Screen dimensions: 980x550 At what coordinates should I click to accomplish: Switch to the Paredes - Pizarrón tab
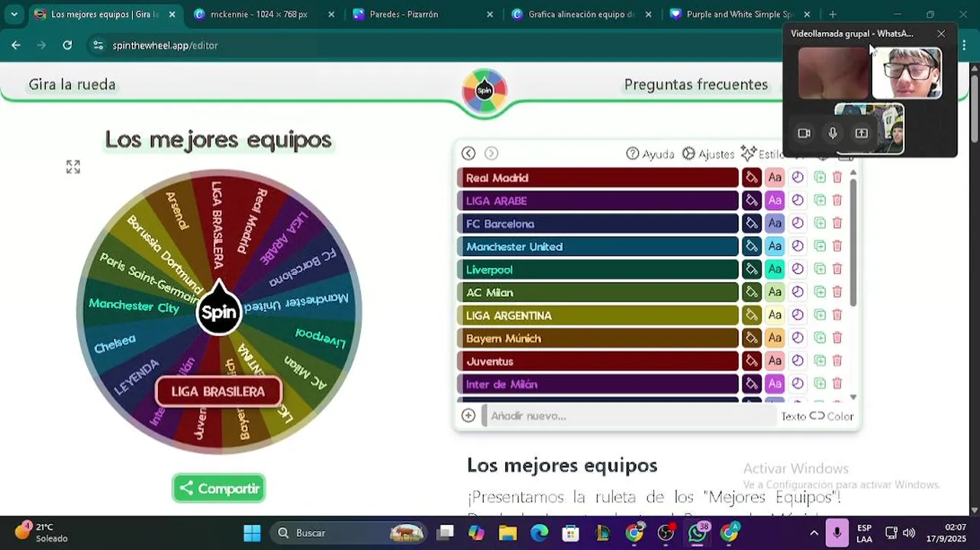(x=424, y=14)
